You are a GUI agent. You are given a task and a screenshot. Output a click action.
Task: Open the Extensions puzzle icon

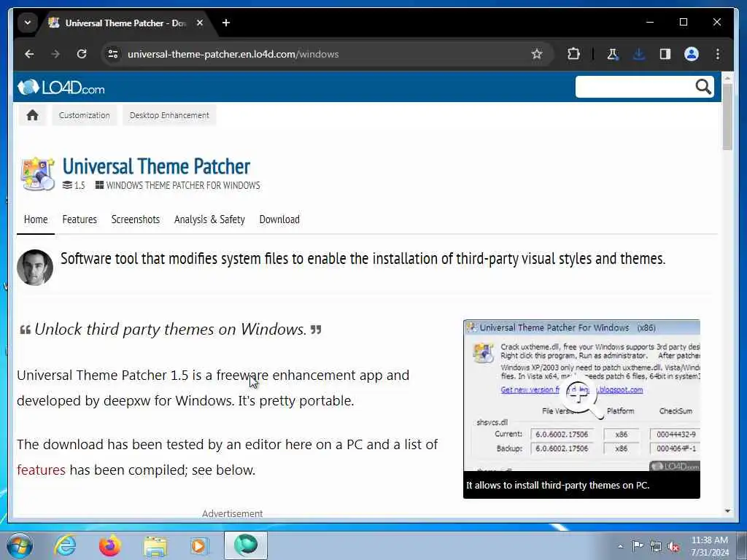point(573,54)
